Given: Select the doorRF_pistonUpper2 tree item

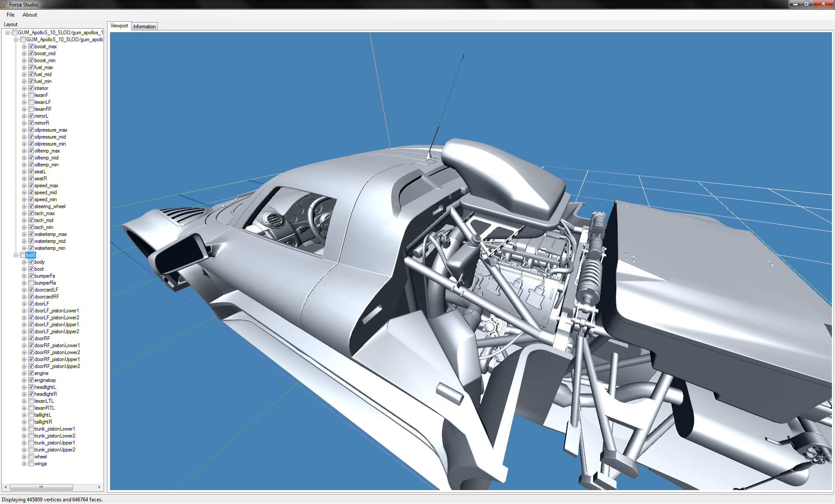Looking at the screenshot, I should click(57, 366).
